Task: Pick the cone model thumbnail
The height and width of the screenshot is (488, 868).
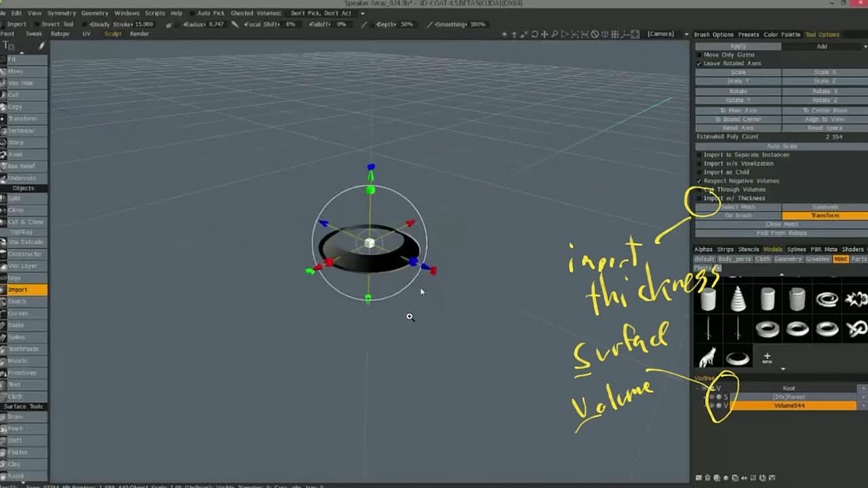Action: click(738, 299)
